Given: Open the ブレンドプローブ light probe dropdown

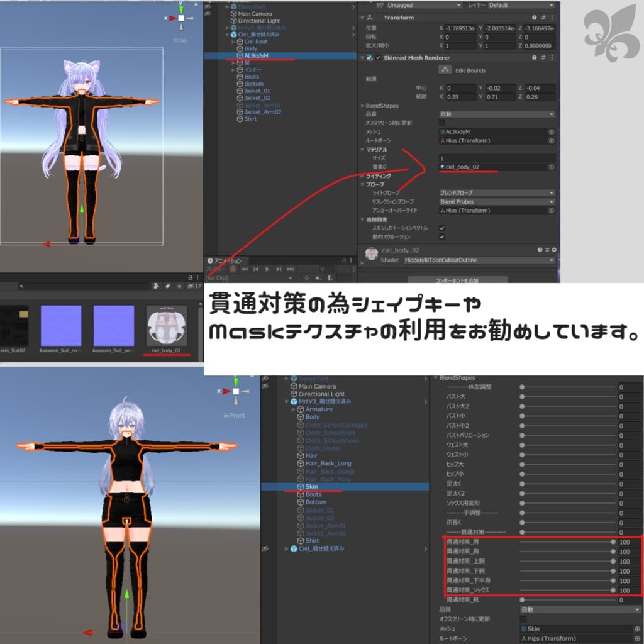Looking at the screenshot, I should (x=497, y=192).
